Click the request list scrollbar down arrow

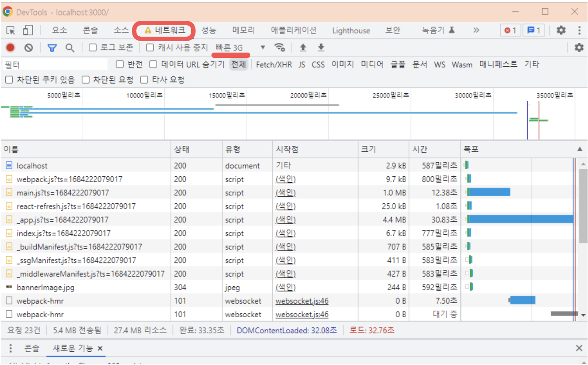(x=583, y=315)
